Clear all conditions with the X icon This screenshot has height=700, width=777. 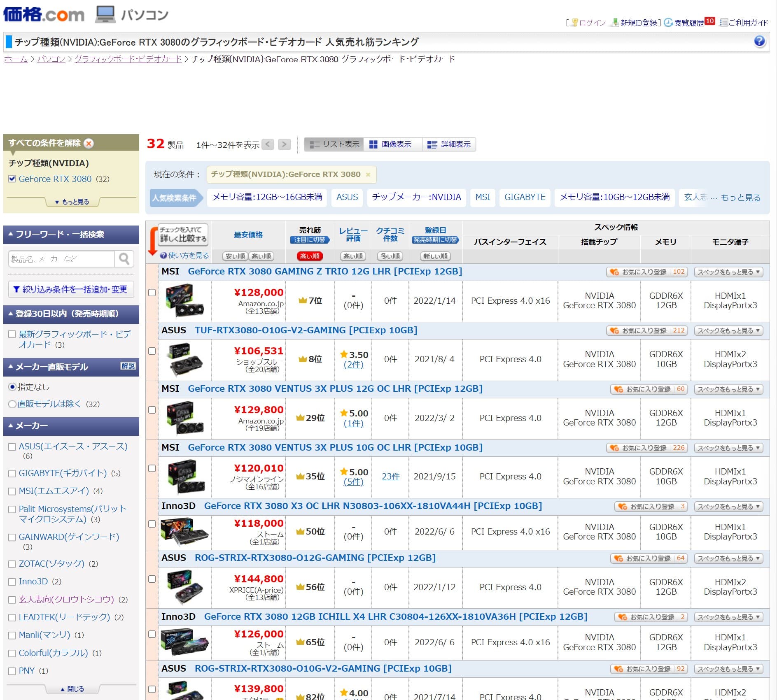click(89, 143)
